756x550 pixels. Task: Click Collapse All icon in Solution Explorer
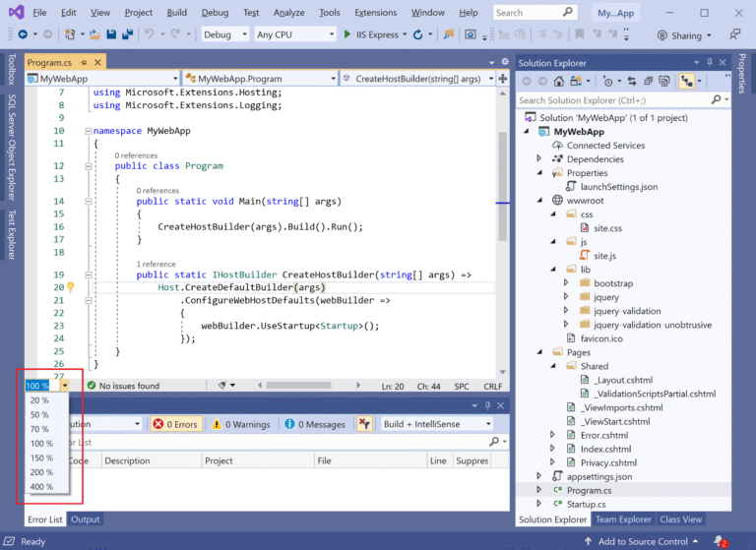click(x=649, y=82)
